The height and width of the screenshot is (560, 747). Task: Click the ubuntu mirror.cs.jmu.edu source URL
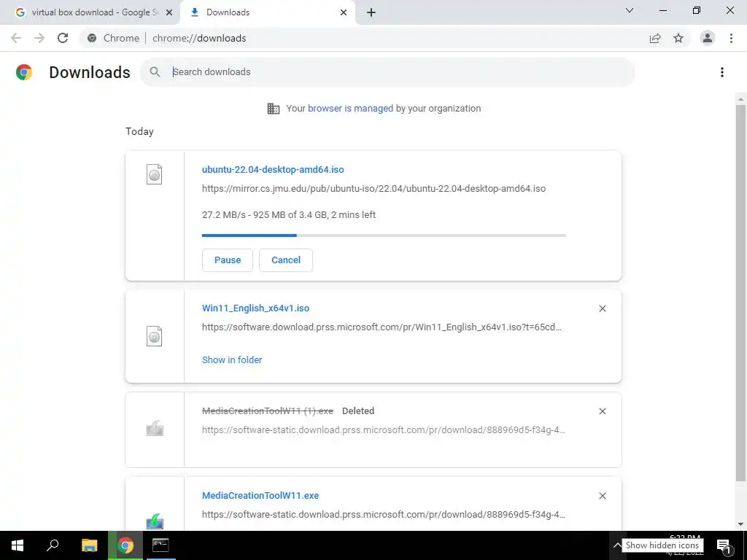[x=374, y=189]
